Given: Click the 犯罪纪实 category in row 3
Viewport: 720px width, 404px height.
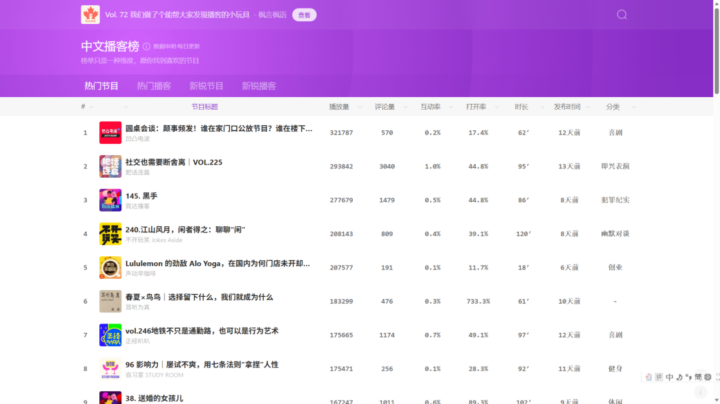Looking at the screenshot, I should 615,200.
